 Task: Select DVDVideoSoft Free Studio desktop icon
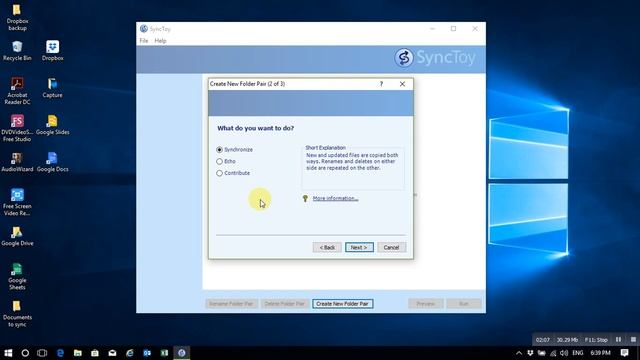pos(17,128)
